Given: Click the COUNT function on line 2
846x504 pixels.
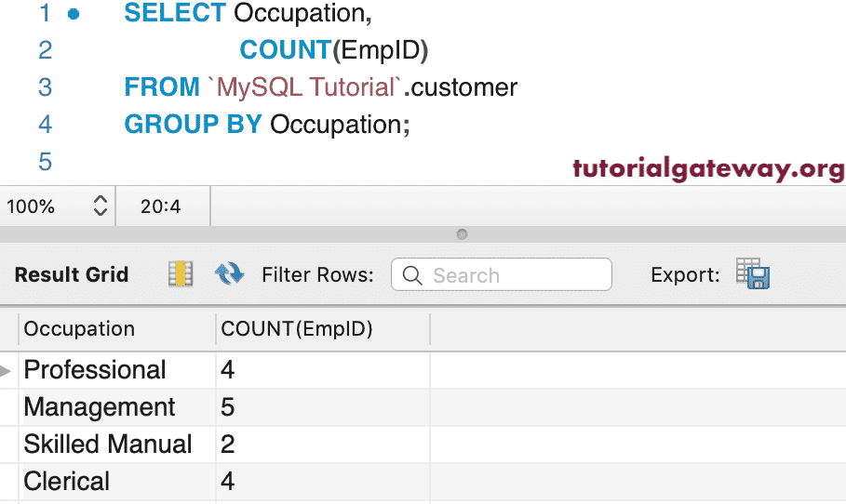Looking at the screenshot, I should (286, 50).
